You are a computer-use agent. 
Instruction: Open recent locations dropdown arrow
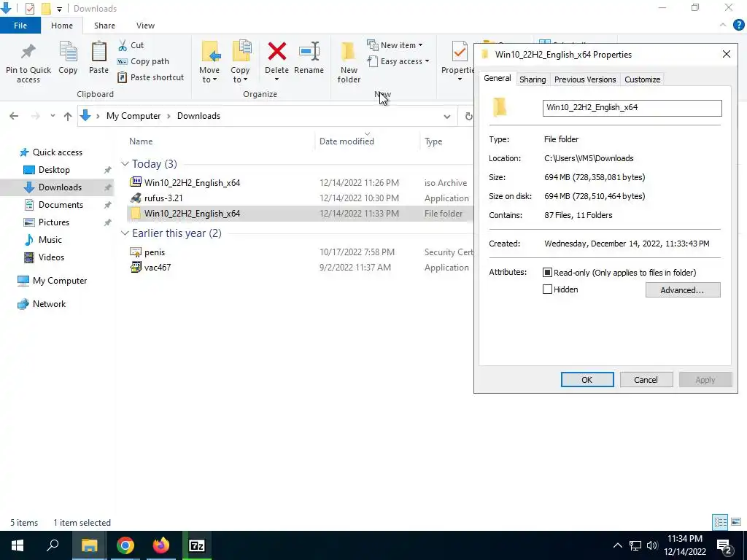(53, 116)
